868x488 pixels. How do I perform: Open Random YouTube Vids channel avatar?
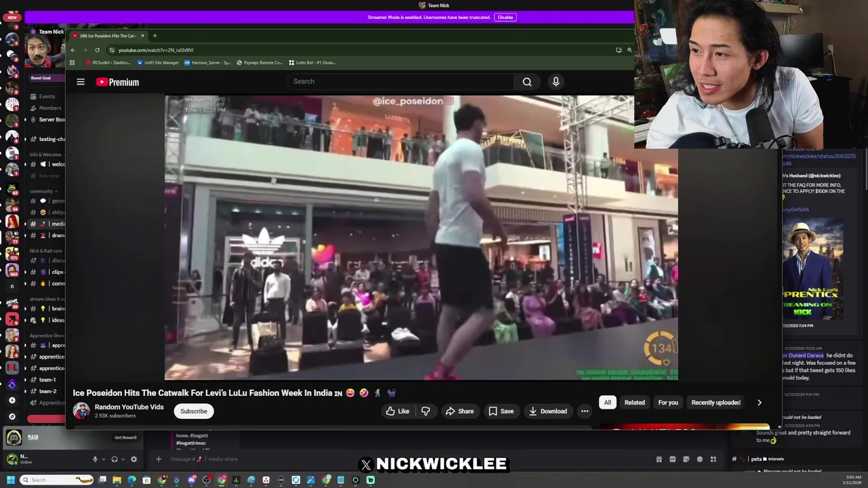coord(81,411)
